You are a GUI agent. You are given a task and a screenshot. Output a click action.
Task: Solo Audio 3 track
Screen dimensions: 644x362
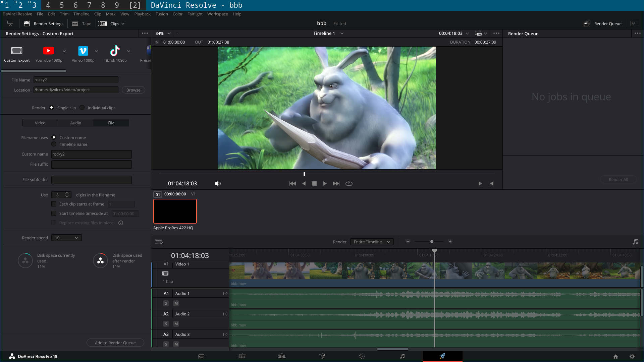[x=166, y=344]
